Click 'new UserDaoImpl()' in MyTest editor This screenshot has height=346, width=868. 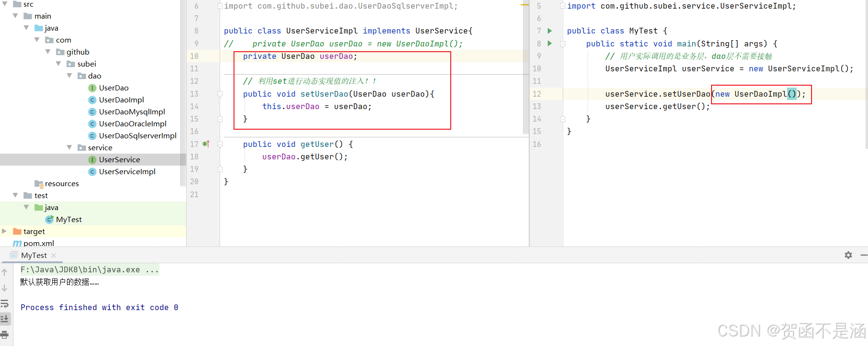pos(756,94)
